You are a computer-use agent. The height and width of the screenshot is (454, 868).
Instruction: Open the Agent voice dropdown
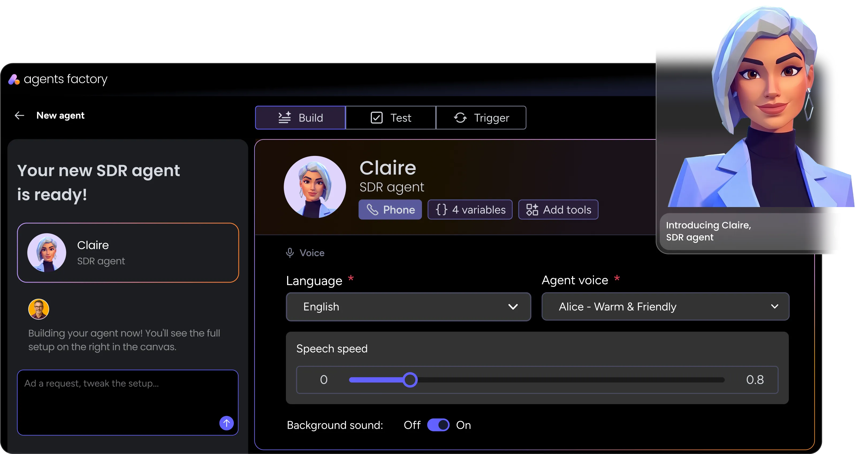coord(665,307)
